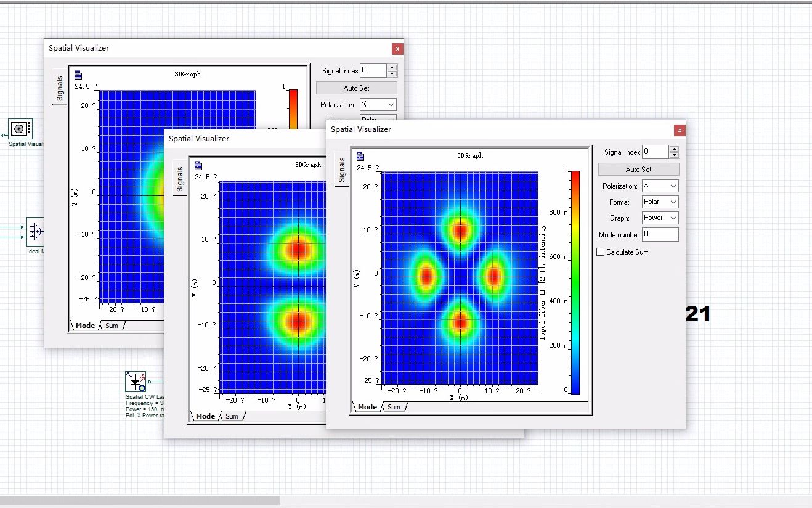Open Signals side tab in front window
Screen dimensions: 812x508
(343, 170)
